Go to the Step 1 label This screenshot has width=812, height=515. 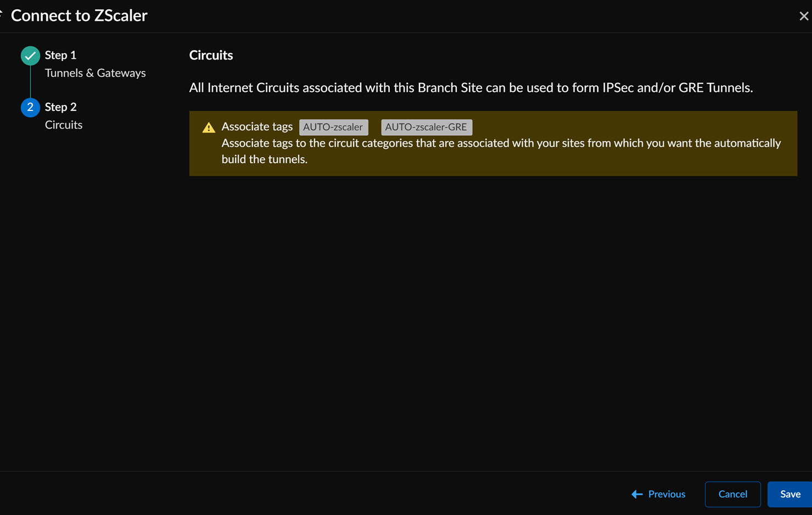(60, 55)
